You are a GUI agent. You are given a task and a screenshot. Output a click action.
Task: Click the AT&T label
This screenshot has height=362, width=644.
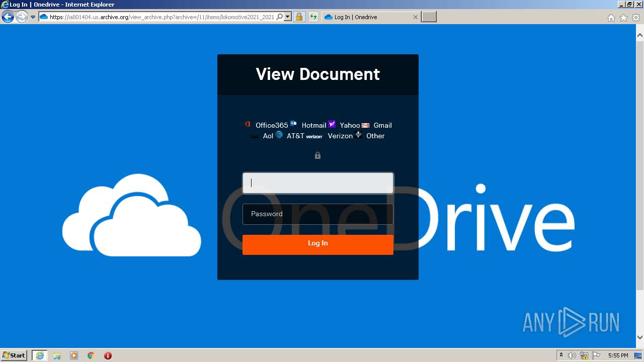click(x=295, y=136)
